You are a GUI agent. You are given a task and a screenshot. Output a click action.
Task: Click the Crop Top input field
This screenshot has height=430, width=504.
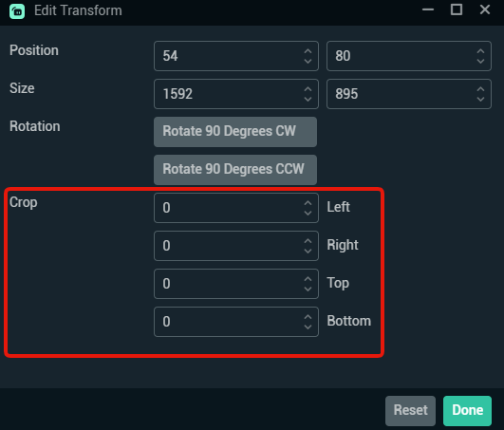[x=236, y=284]
